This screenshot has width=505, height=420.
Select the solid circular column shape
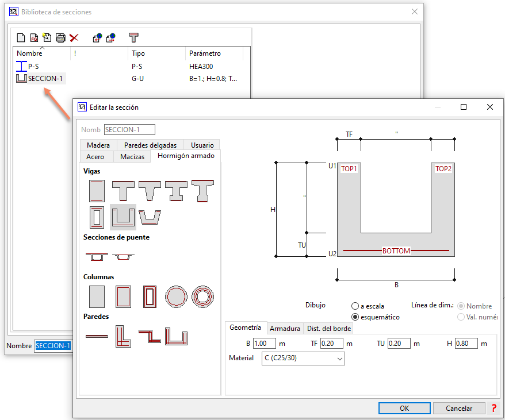pyautogui.click(x=176, y=296)
